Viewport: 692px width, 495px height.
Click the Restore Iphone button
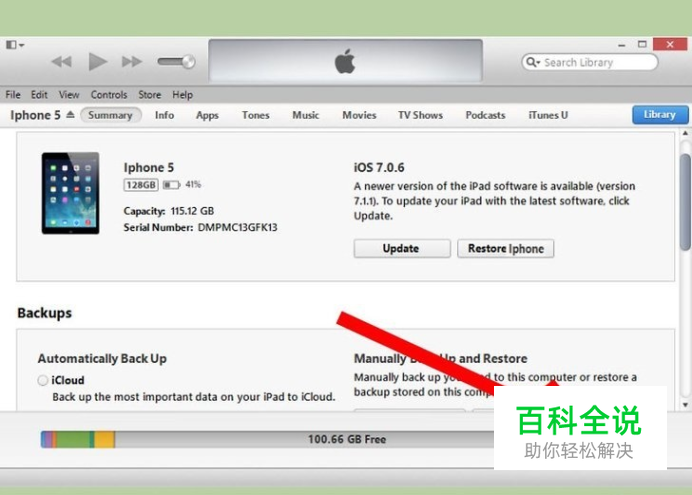pyautogui.click(x=505, y=248)
